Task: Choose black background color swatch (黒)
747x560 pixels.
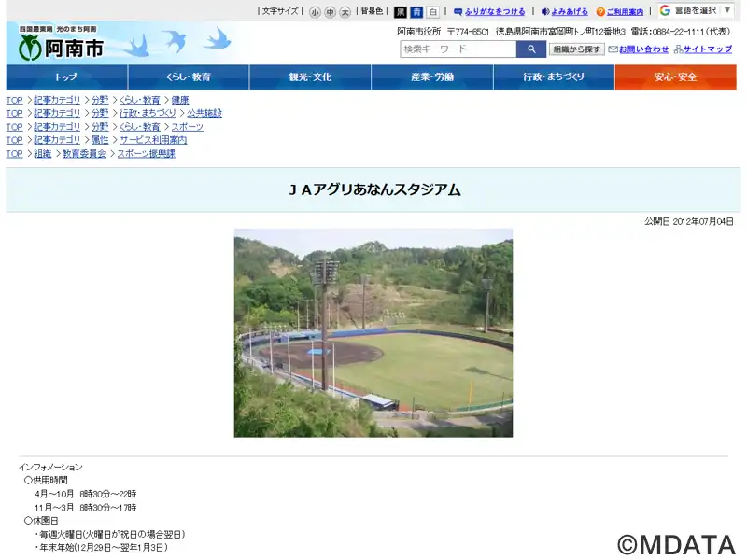Action: point(401,12)
